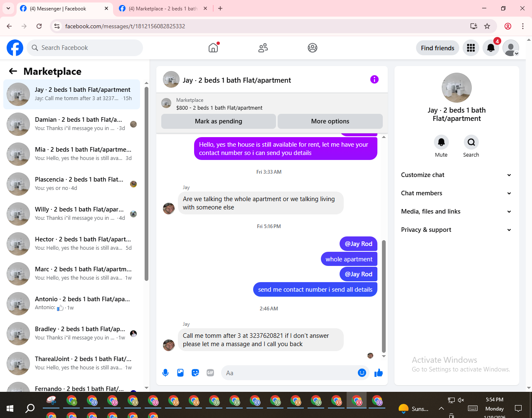Click the Aa message input field
The width and height of the screenshot is (532, 418).
click(x=290, y=373)
